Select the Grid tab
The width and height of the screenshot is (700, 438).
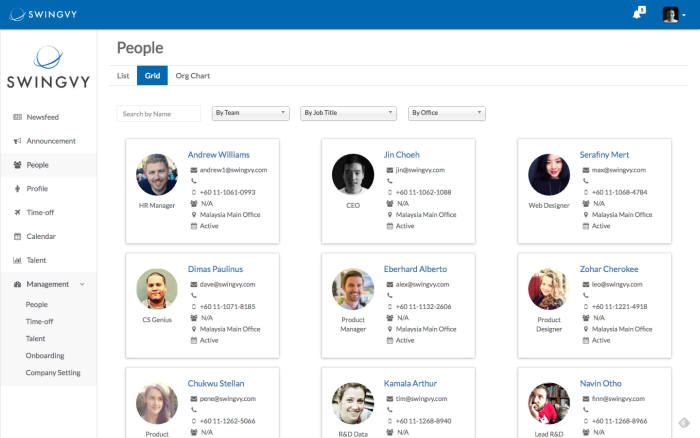pos(152,75)
